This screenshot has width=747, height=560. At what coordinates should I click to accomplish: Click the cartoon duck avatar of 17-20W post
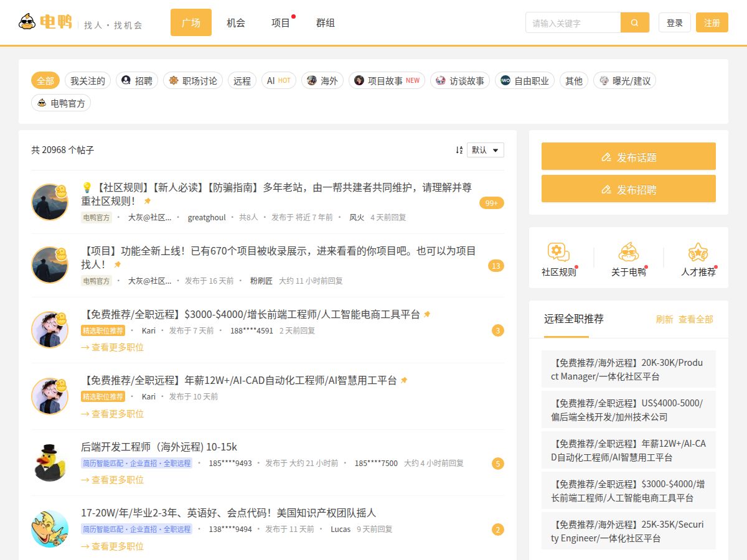(50, 529)
